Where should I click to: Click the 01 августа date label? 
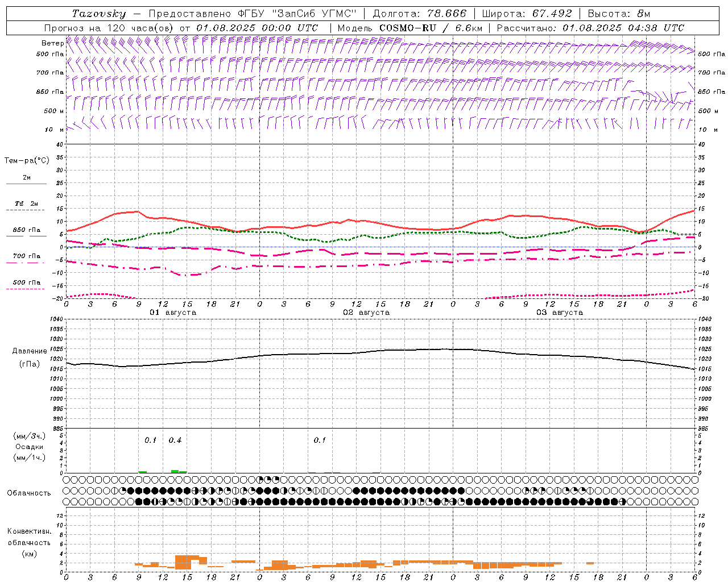point(173,313)
